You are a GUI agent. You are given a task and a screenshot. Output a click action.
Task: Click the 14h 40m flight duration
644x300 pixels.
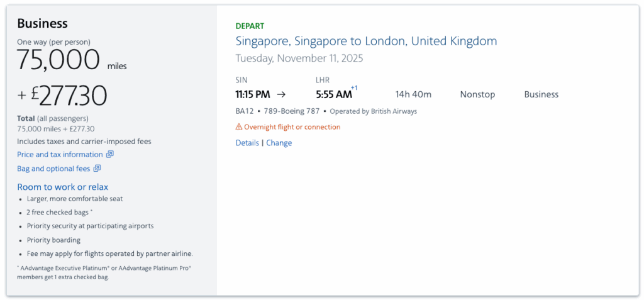[x=413, y=94]
